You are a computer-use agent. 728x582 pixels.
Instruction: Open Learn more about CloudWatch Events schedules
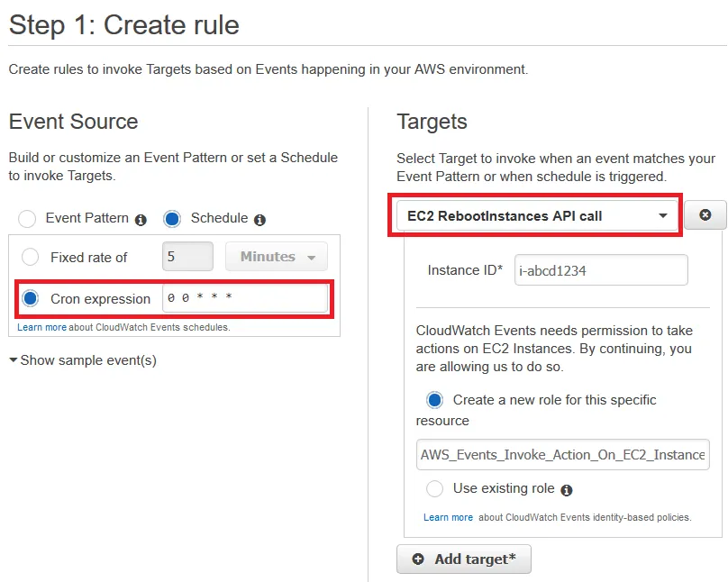pyautogui.click(x=41, y=327)
